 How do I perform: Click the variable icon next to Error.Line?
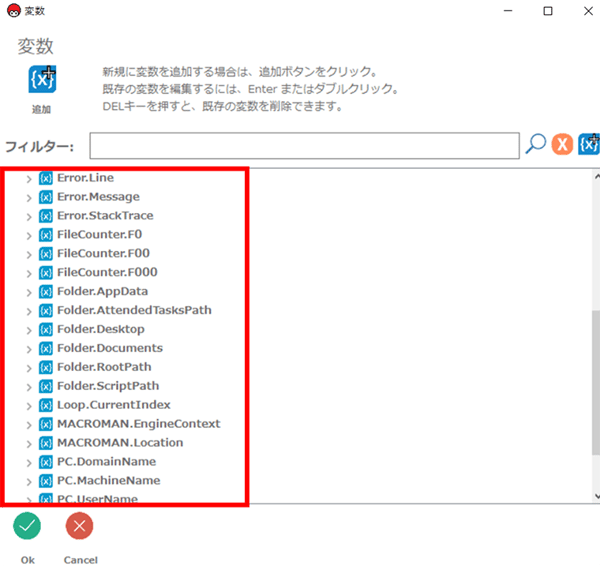click(x=46, y=178)
